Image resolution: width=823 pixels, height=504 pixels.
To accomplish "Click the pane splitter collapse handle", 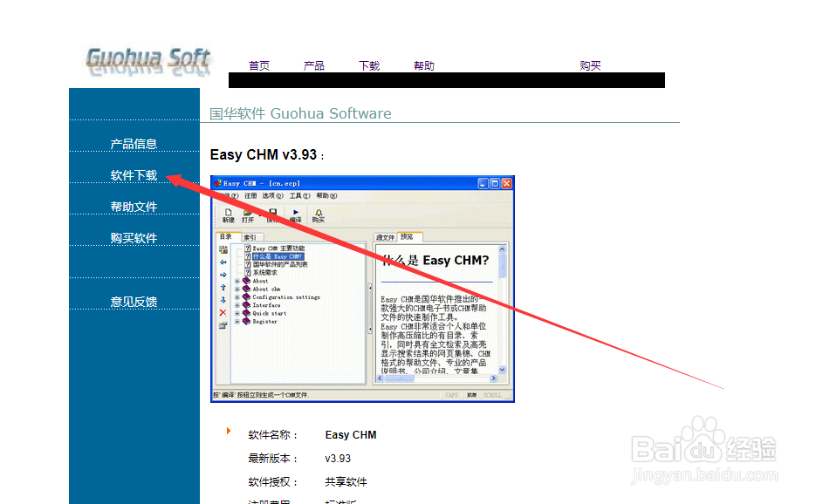I will point(369,309).
